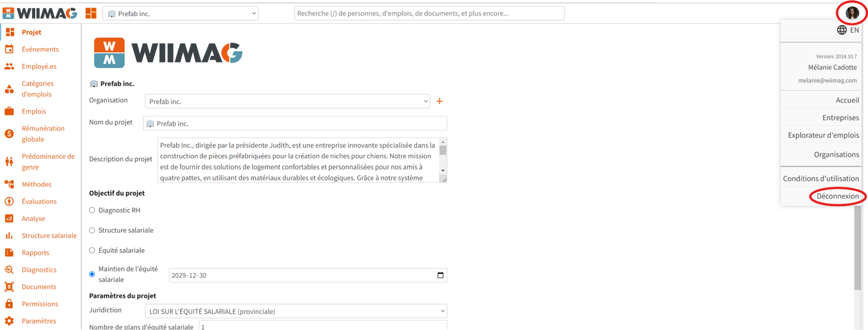Click the Emplois briefcase icon

(x=9, y=111)
